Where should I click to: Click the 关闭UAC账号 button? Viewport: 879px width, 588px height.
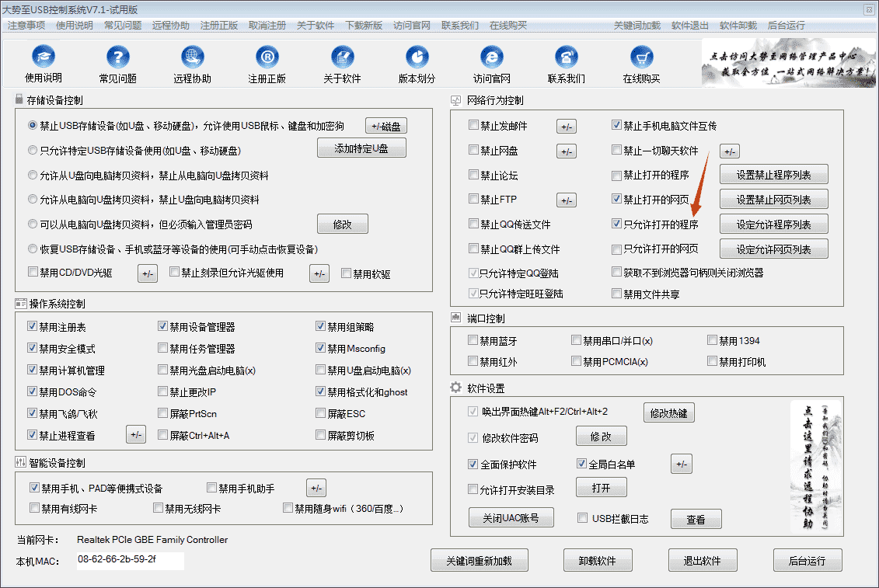[511, 517]
